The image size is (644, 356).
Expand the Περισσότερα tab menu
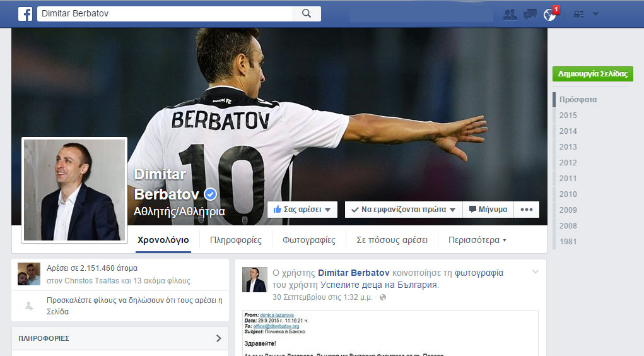pyautogui.click(x=477, y=240)
